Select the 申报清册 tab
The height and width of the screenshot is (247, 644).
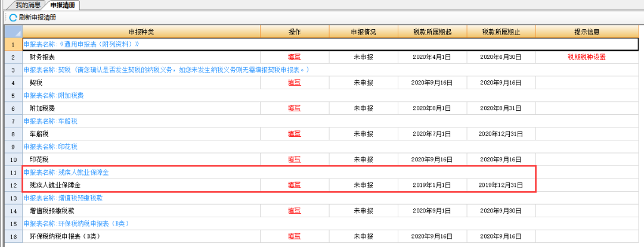point(63,5)
